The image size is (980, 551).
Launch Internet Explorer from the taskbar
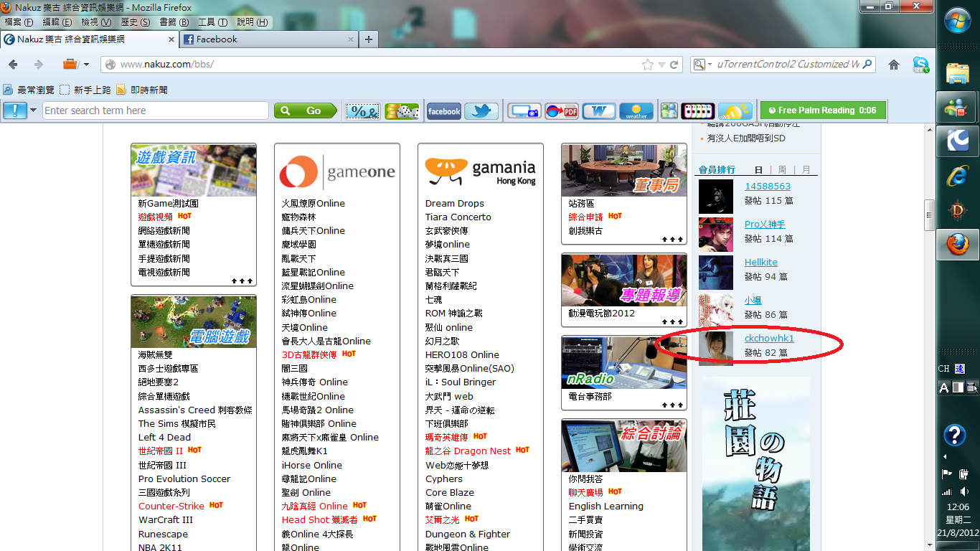(958, 176)
